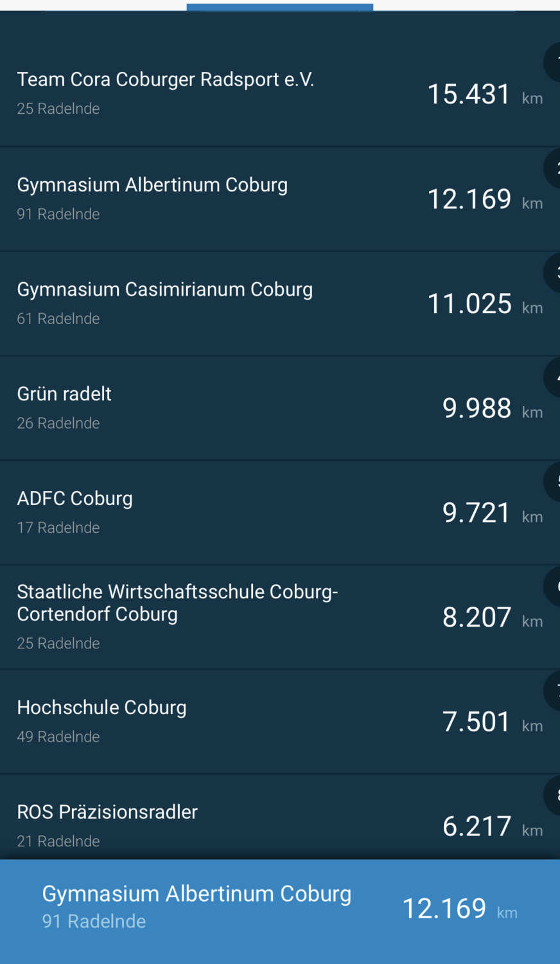The height and width of the screenshot is (964, 560).
Task: Tap the Hochschule Coburg team name
Action: pos(101,708)
